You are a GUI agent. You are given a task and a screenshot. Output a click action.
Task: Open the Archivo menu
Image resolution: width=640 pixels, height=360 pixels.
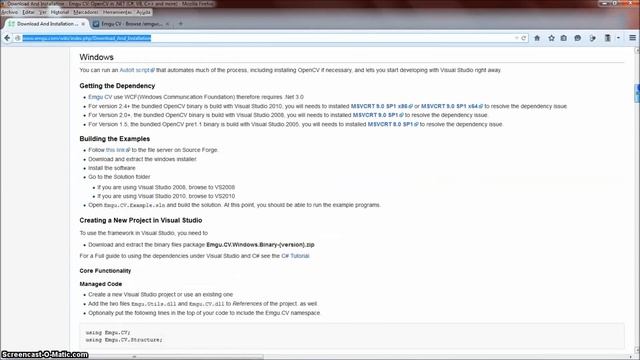pos(10,12)
